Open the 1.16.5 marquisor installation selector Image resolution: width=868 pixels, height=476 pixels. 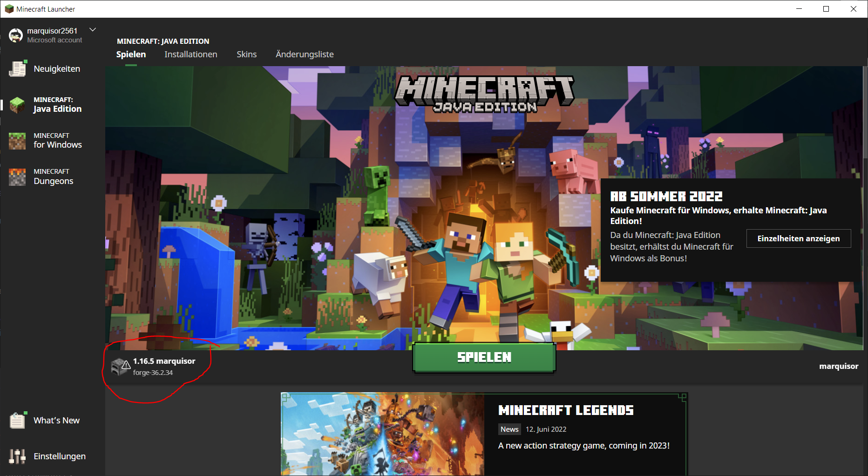click(154, 367)
